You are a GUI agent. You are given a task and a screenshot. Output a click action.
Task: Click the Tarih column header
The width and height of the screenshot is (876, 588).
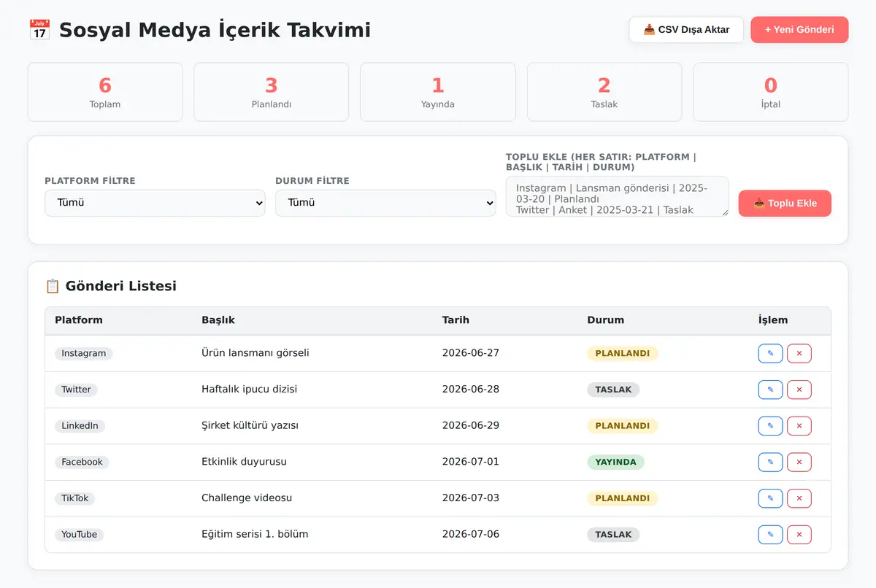[x=456, y=320]
